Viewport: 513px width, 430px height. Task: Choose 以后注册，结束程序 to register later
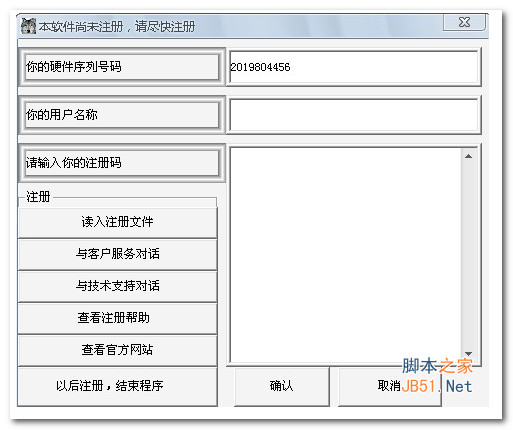coord(117,386)
